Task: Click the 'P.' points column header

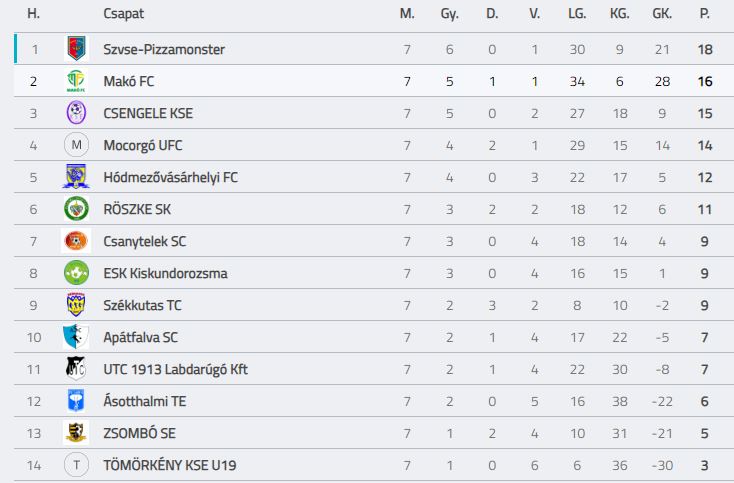Action: tap(705, 14)
